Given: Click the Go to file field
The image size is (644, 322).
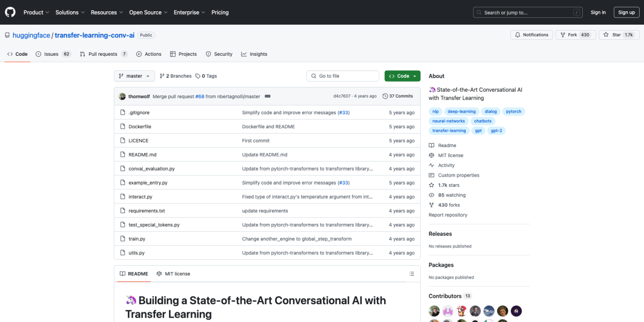Looking at the screenshot, I should 343,76.
